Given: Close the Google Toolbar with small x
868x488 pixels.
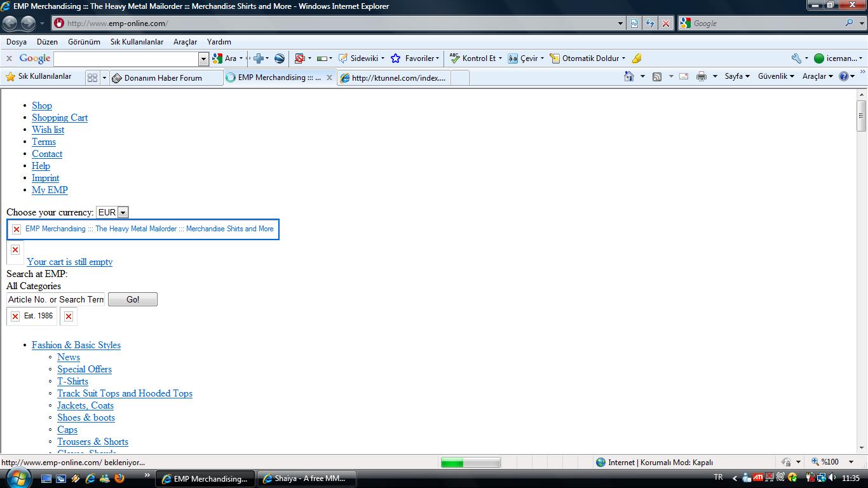Looking at the screenshot, I should click(9, 58).
